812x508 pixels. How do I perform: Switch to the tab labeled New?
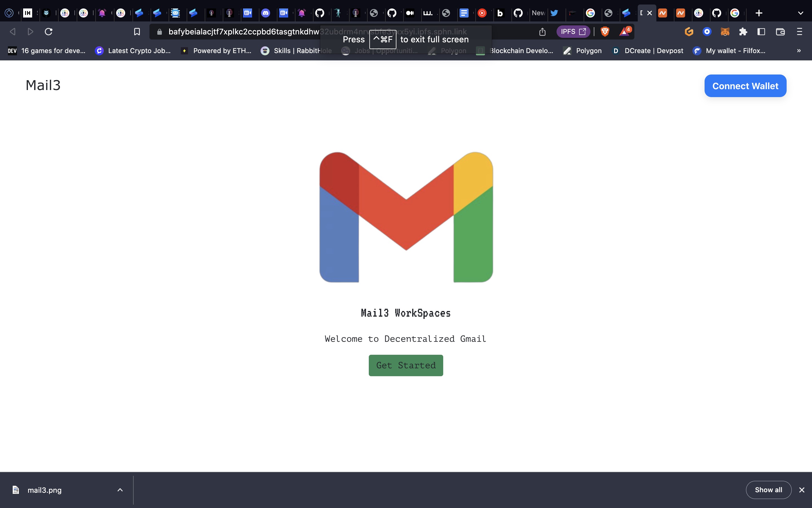pos(538,13)
